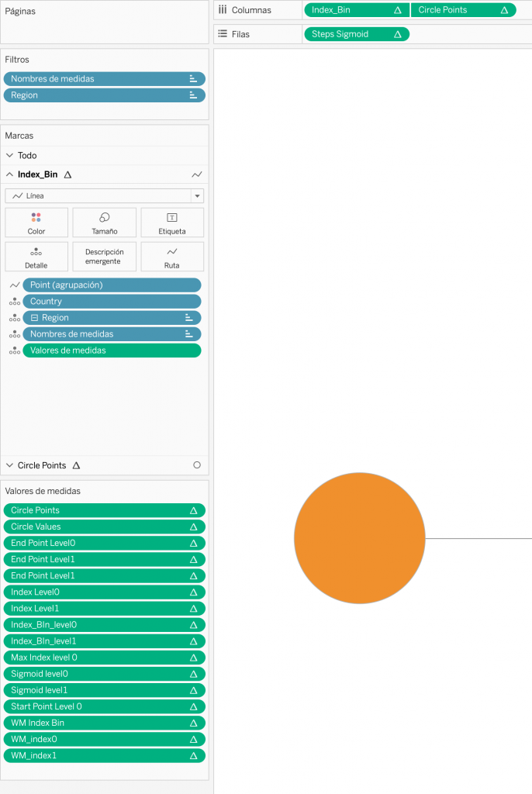The image size is (532, 794).
Task: Click the Columnas shelf icon
Action: point(223,9)
